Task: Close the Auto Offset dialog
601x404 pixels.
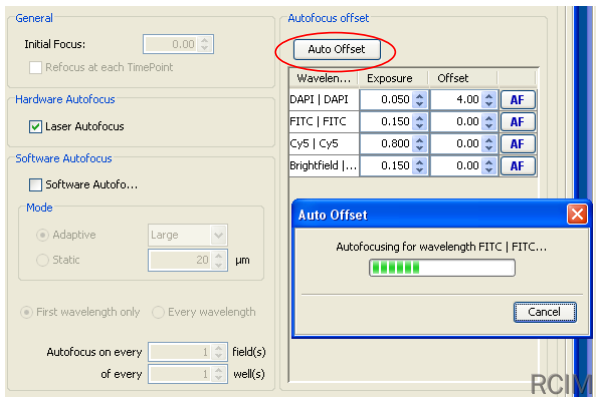Action: (576, 215)
